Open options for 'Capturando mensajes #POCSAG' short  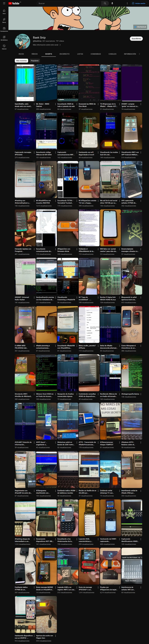tap(34, 152)
